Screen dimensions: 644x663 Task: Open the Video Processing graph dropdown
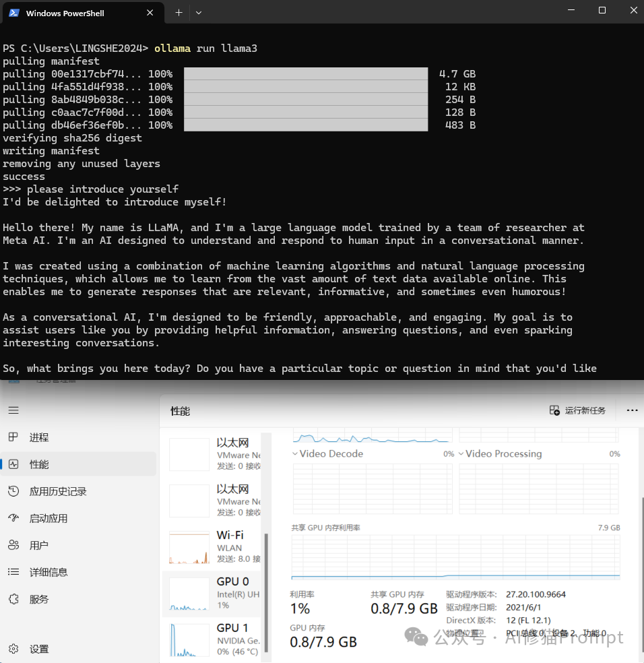tap(461, 453)
